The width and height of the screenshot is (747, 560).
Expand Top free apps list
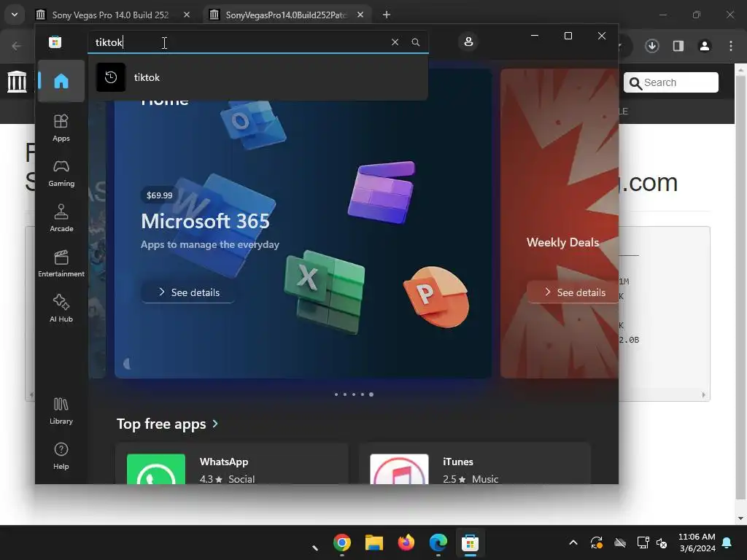(x=167, y=424)
